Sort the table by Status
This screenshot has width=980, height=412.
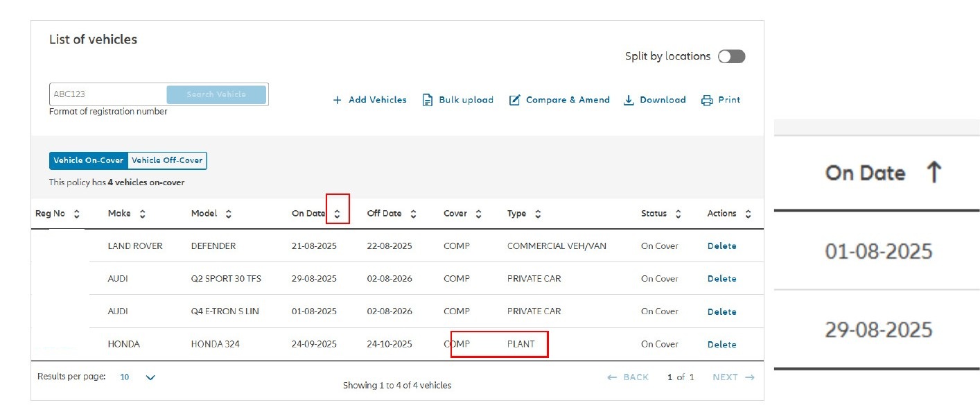pyautogui.click(x=678, y=214)
